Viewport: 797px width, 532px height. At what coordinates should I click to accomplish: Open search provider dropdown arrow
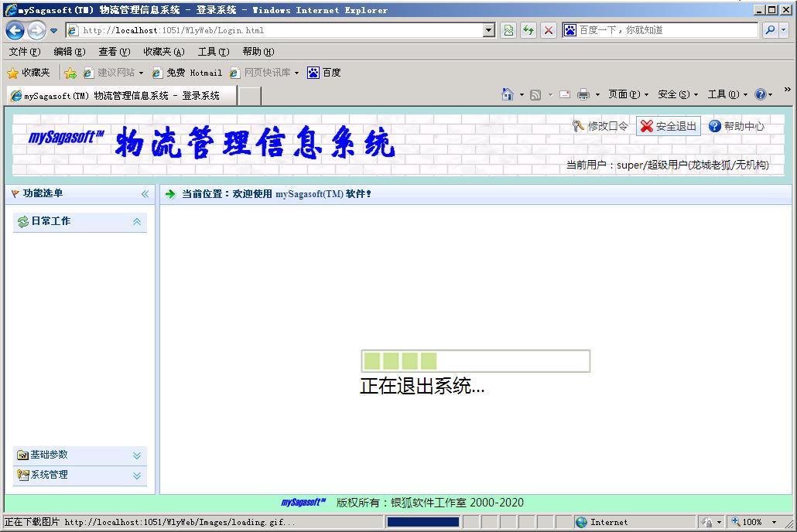pos(783,30)
